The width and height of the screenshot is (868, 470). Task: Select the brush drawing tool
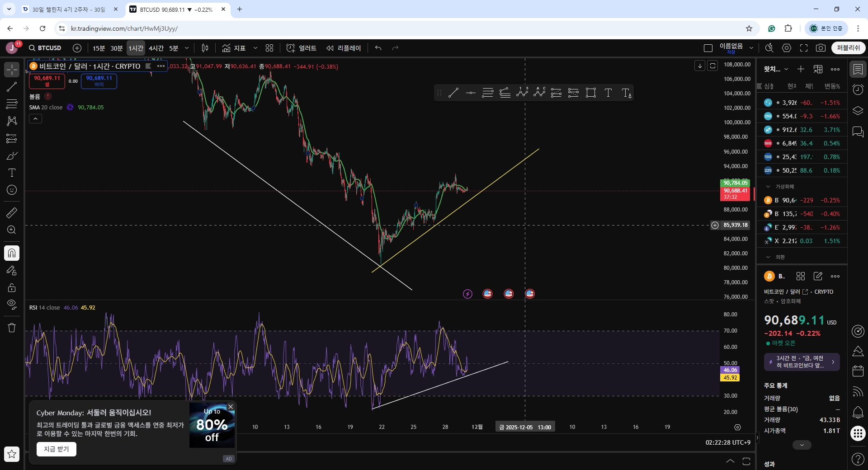[12, 156]
